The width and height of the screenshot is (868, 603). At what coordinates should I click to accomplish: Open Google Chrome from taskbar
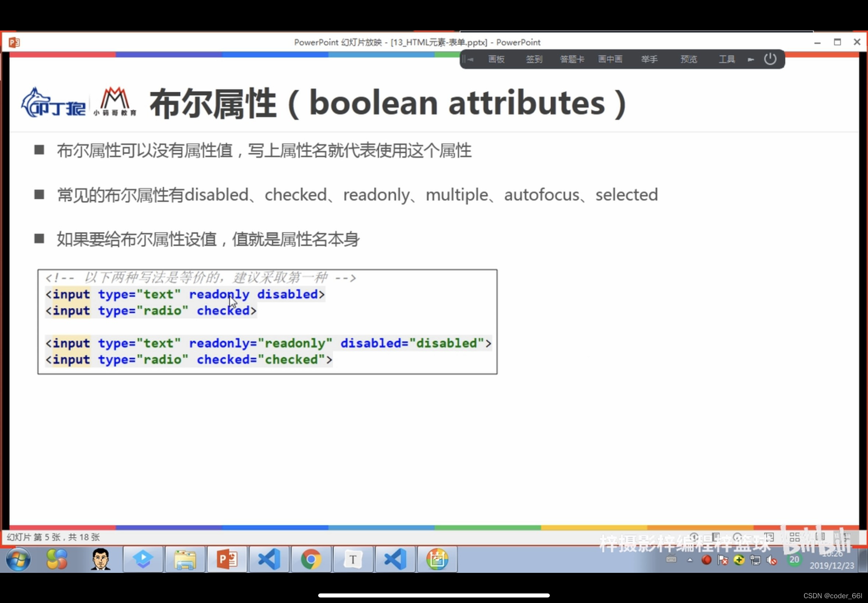pyautogui.click(x=311, y=559)
